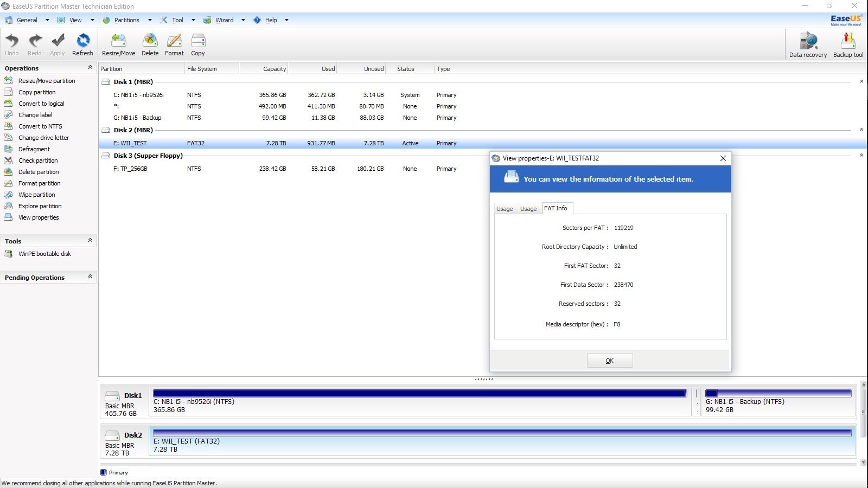The width and height of the screenshot is (868, 488).
Task: Choose the Format toolbar icon
Action: pyautogui.click(x=175, y=41)
